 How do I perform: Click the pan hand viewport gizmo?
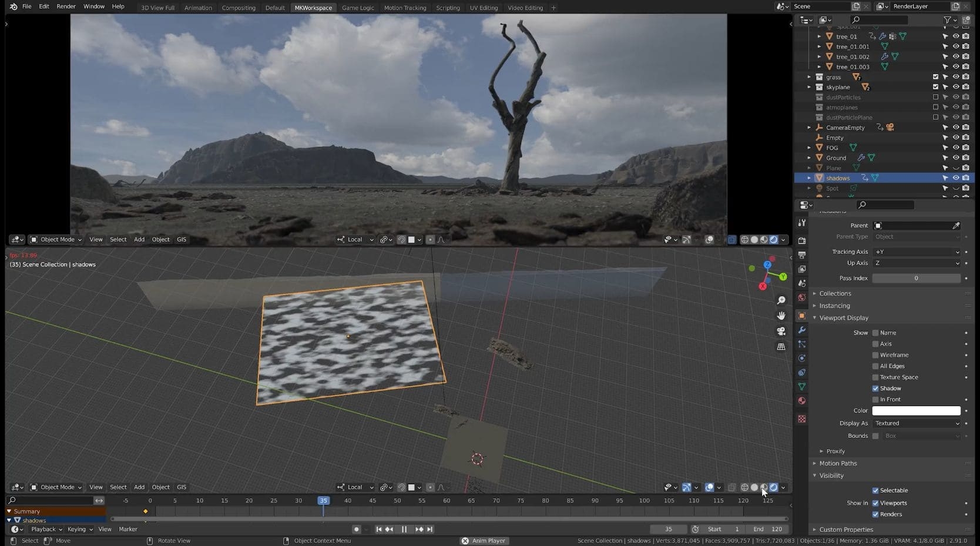click(781, 316)
